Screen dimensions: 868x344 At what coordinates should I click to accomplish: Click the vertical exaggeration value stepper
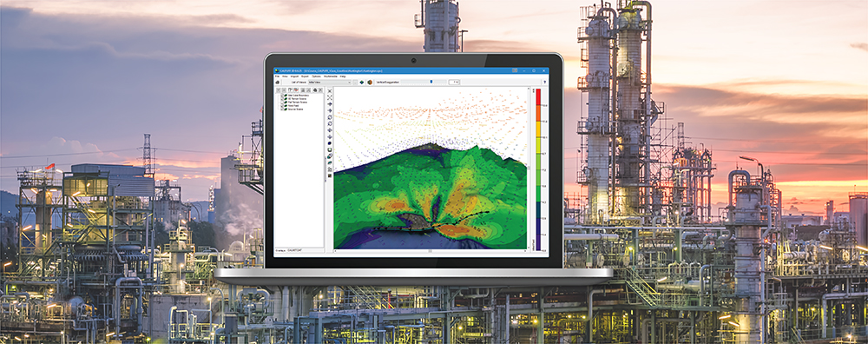pos(454,82)
